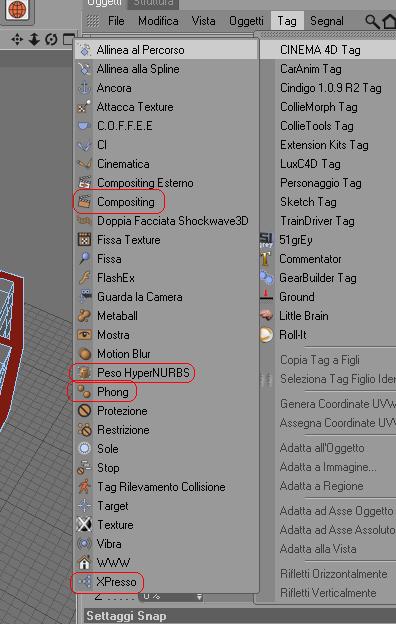
Task: Click the Cinematica tag icon
Action: [x=84, y=164]
